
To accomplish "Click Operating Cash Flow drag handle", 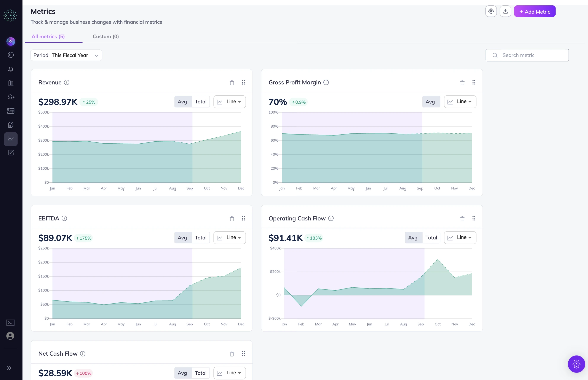I will point(474,218).
